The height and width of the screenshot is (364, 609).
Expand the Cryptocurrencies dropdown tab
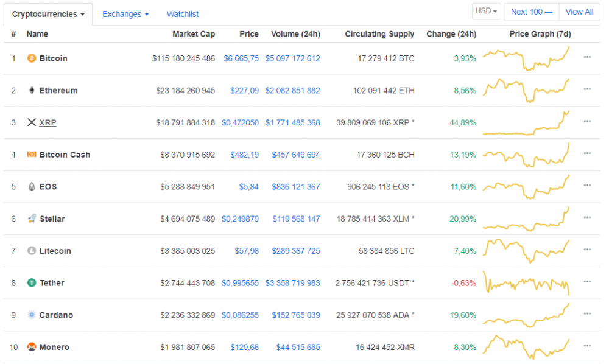point(48,14)
